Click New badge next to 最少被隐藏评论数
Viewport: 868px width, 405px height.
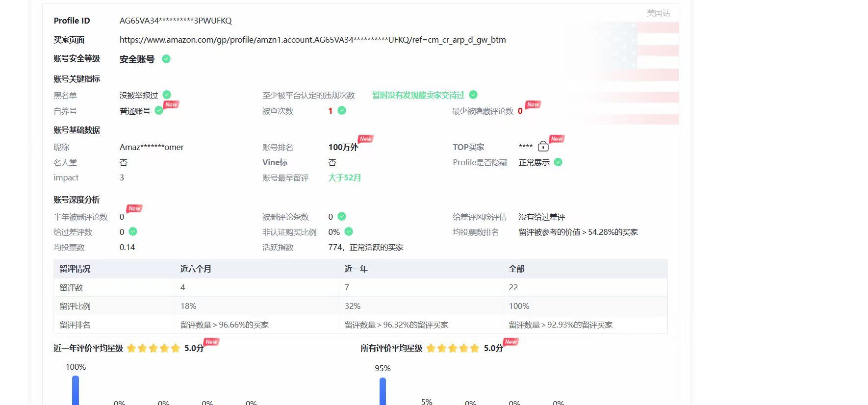(x=533, y=104)
